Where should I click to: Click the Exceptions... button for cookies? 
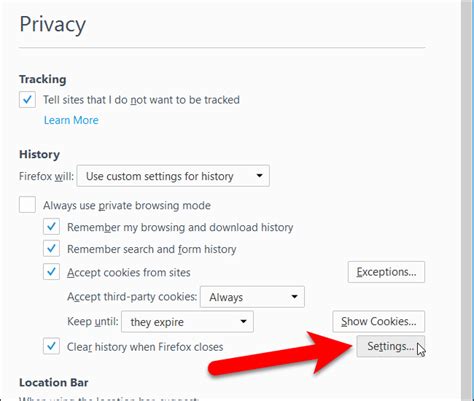point(386,272)
